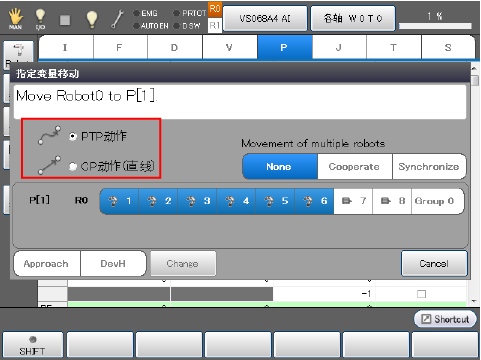Open the I/O light bulb icon
This screenshot has width=481, height=360.
click(x=40, y=19)
